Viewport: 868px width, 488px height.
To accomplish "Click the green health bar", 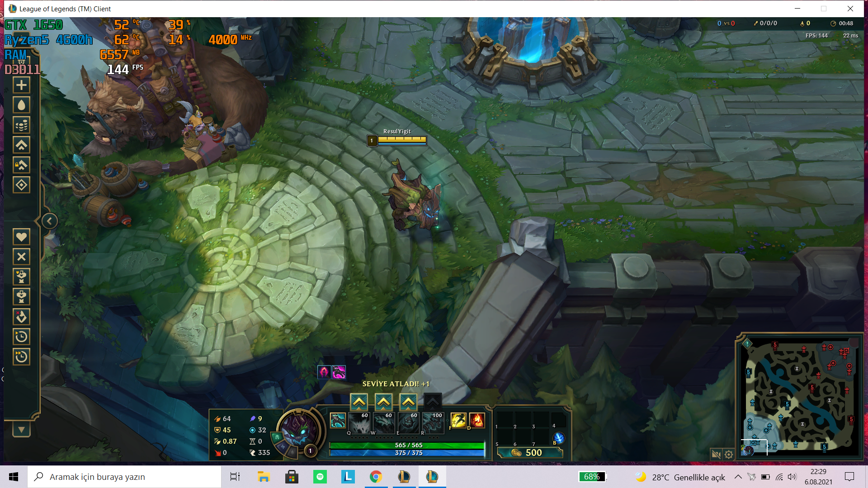I will 407,445.
